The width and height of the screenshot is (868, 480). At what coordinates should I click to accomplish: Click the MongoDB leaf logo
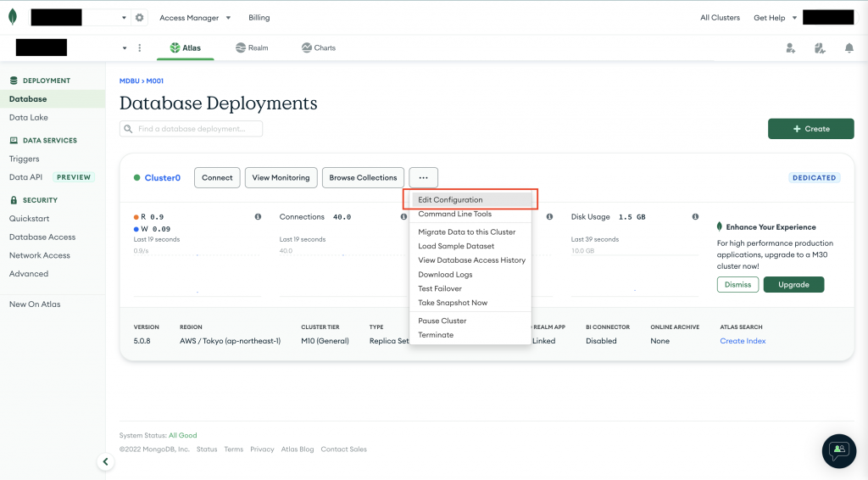[13, 17]
